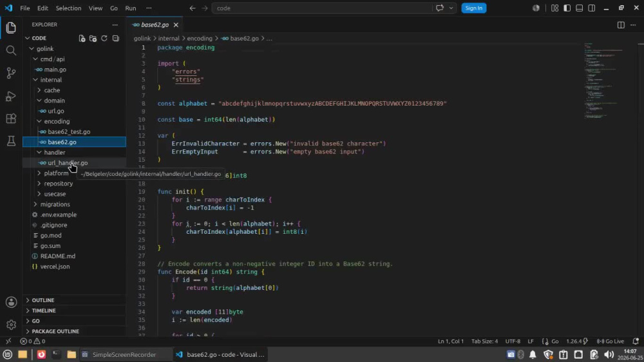Click the remote window indicator in status bar
The image size is (644, 362).
pos(8,341)
